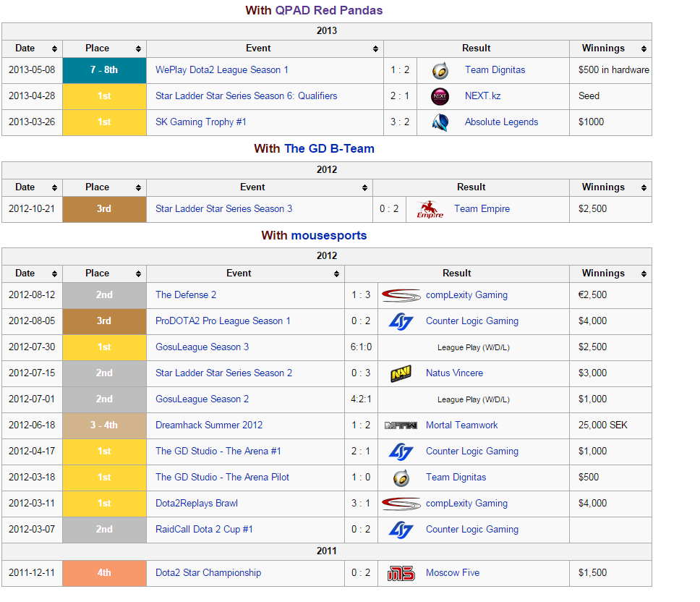Open Dota2 Star Championship link

208,573
